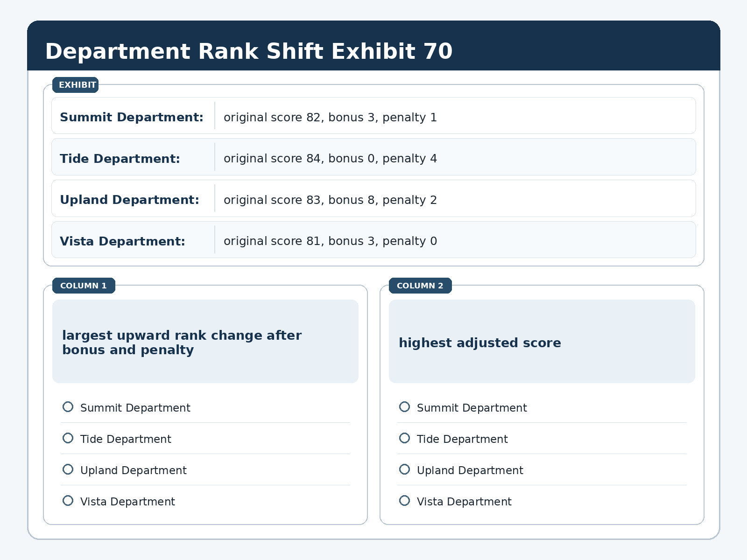Click 'Upland Department:' row label in exhibit
747x560 pixels.
tap(130, 200)
